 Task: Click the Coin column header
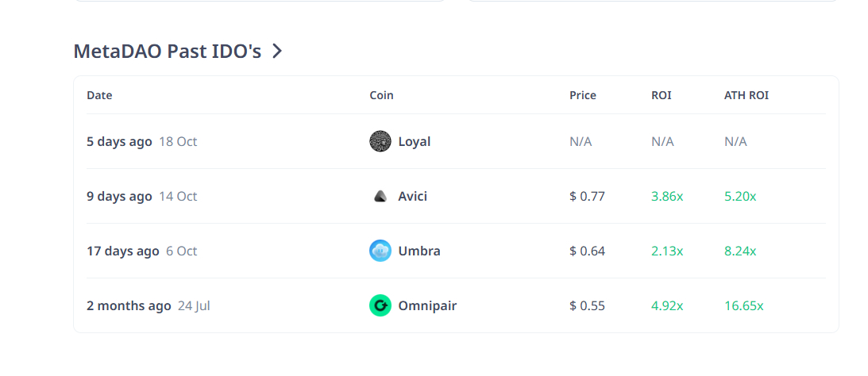381,95
